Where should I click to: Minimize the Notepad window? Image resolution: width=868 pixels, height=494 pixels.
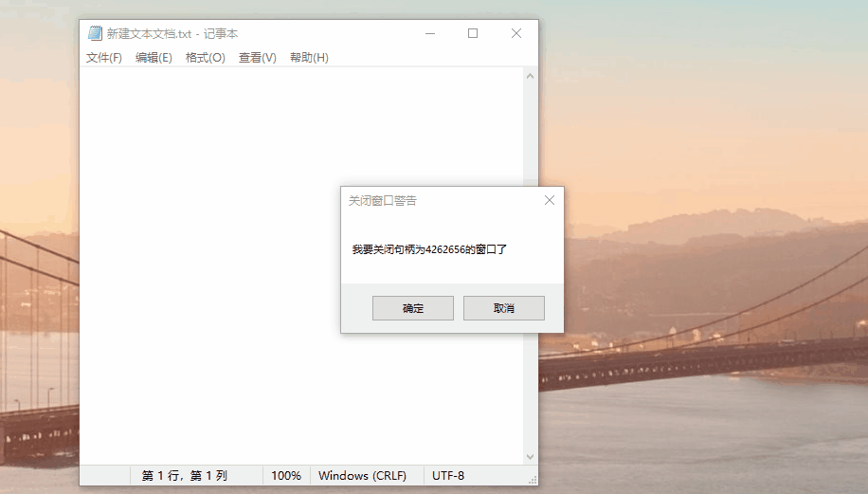430,33
